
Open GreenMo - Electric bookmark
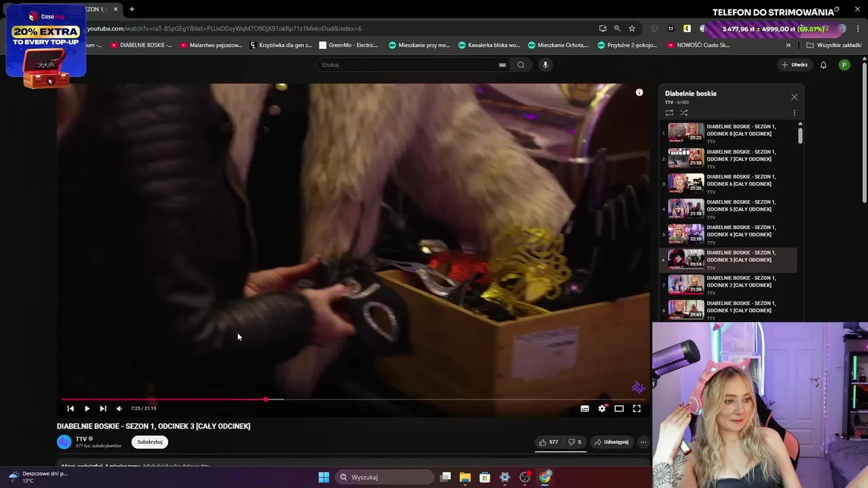click(x=349, y=45)
